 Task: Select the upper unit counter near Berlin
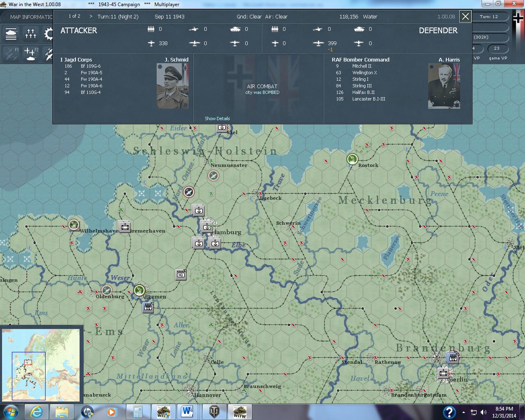(x=452, y=357)
